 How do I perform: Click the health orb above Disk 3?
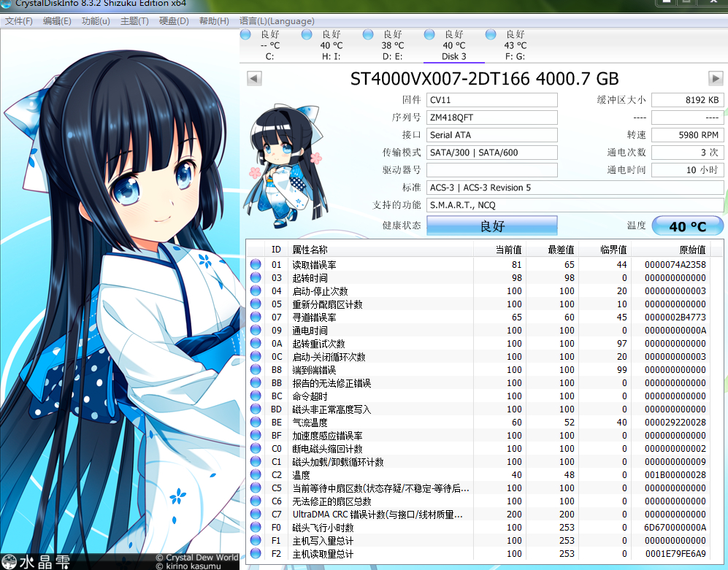tap(429, 34)
